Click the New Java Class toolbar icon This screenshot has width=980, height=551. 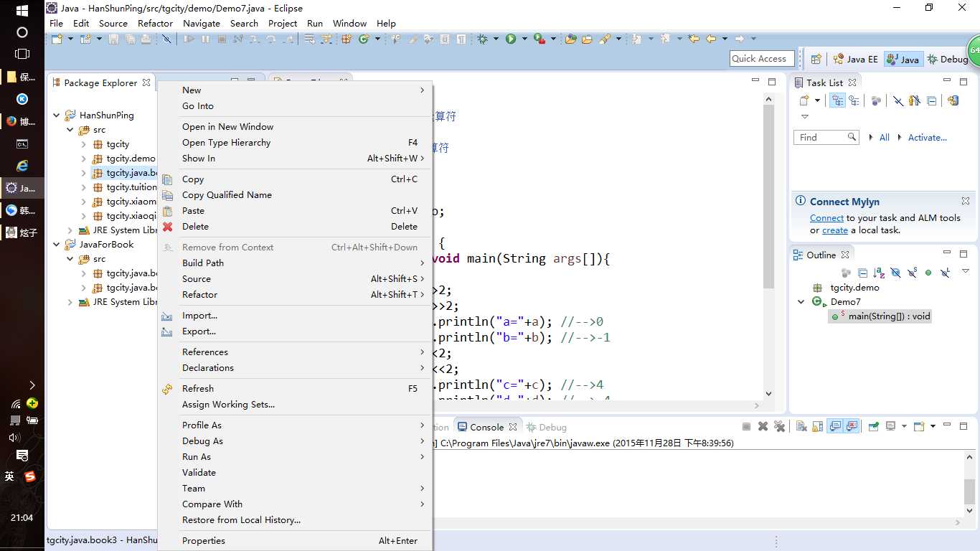point(364,39)
